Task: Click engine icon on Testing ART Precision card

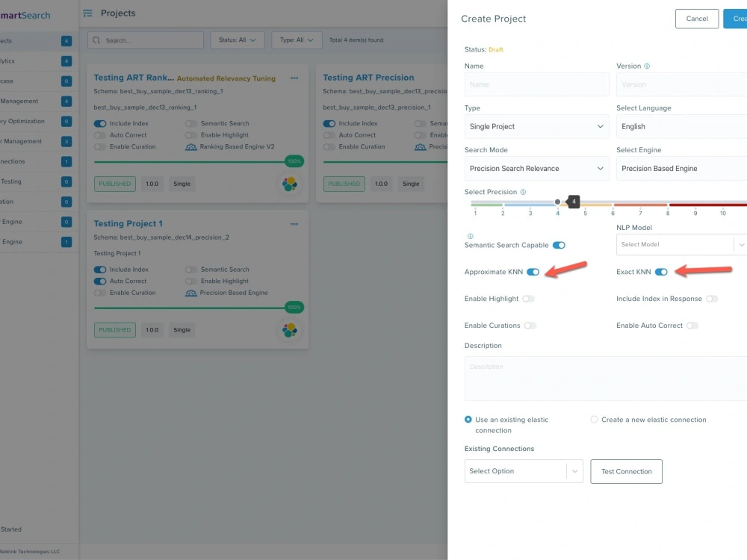Action: tap(420, 147)
